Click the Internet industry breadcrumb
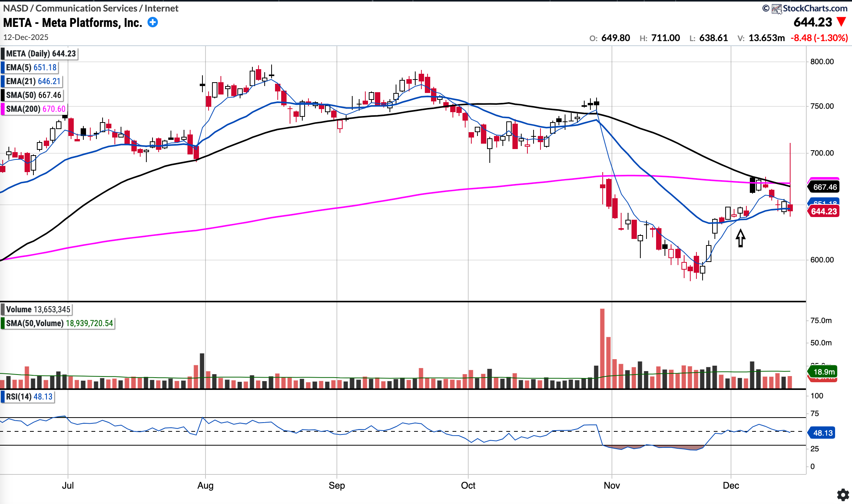Image resolution: width=852 pixels, height=504 pixels. [161, 8]
